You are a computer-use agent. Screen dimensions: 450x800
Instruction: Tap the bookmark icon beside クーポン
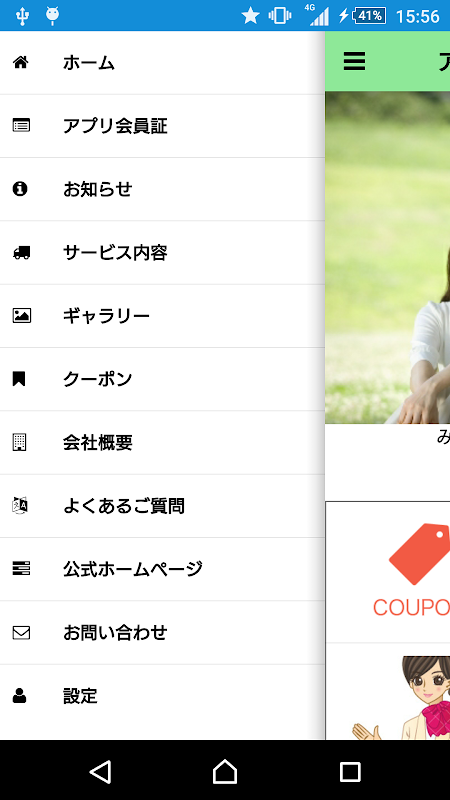tap(19, 379)
